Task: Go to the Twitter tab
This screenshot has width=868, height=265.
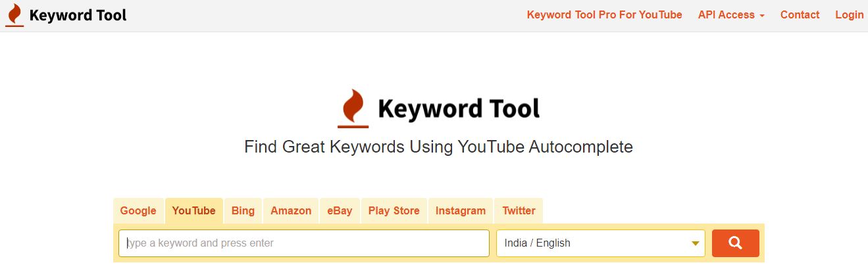Action: 519,211
